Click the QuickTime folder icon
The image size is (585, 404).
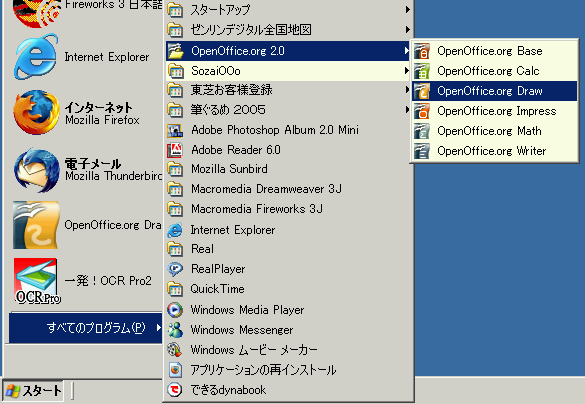point(175,289)
